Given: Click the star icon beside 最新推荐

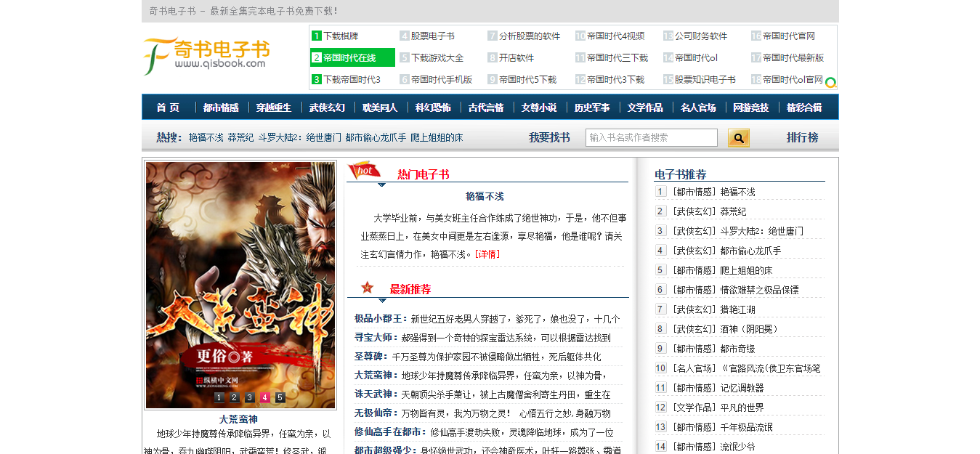Looking at the screenshot, I should pos(368,288).
